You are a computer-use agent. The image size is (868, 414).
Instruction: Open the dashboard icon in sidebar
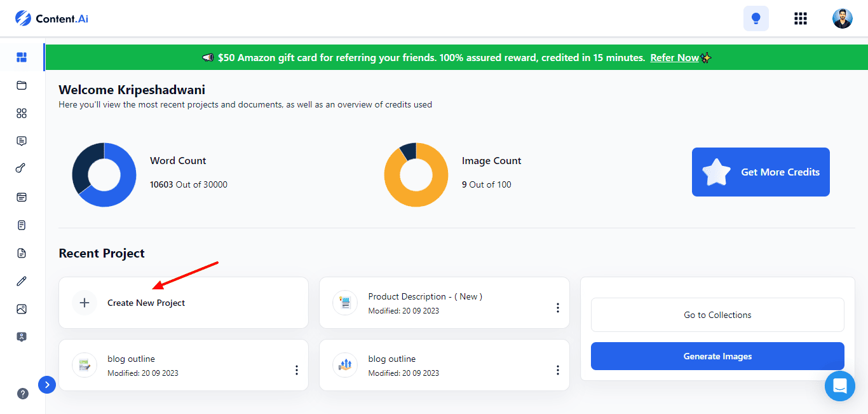[x=22, y=58]
